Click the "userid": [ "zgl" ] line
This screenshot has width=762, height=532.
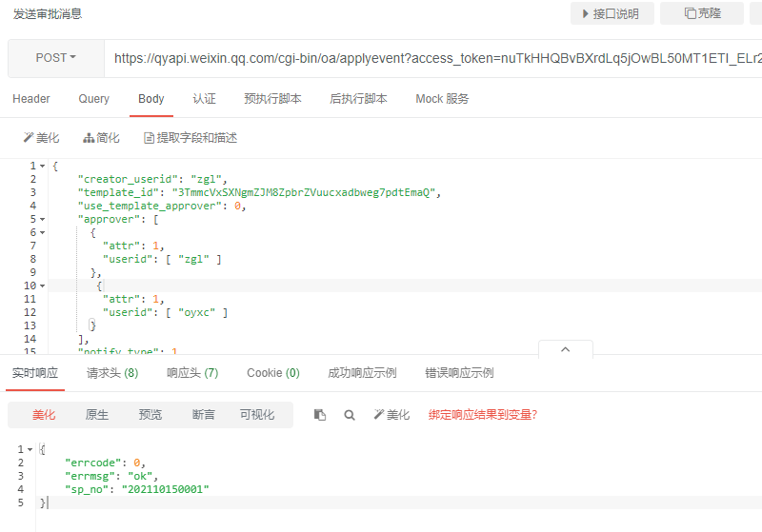162,259
